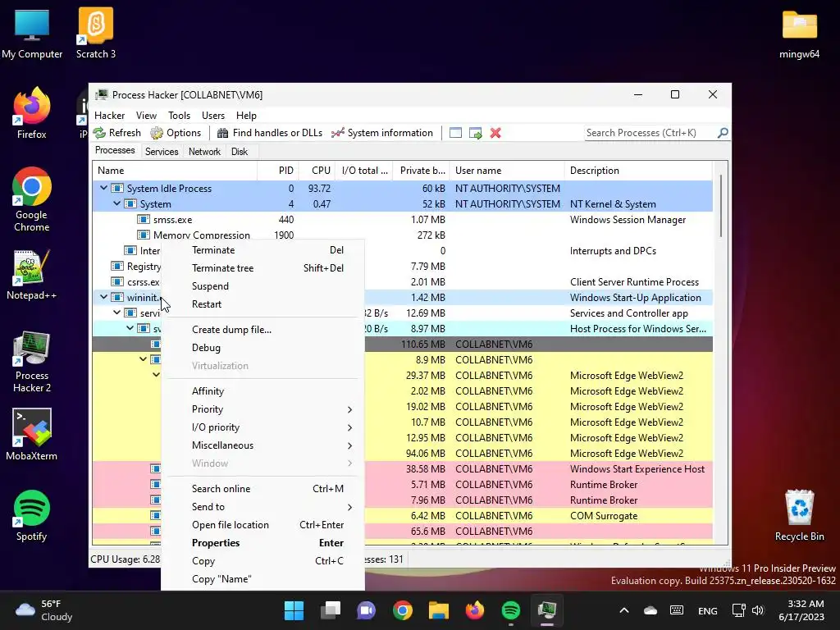Click the smss.exe process icon
The image size is (840, 630).
click(143, 220)
